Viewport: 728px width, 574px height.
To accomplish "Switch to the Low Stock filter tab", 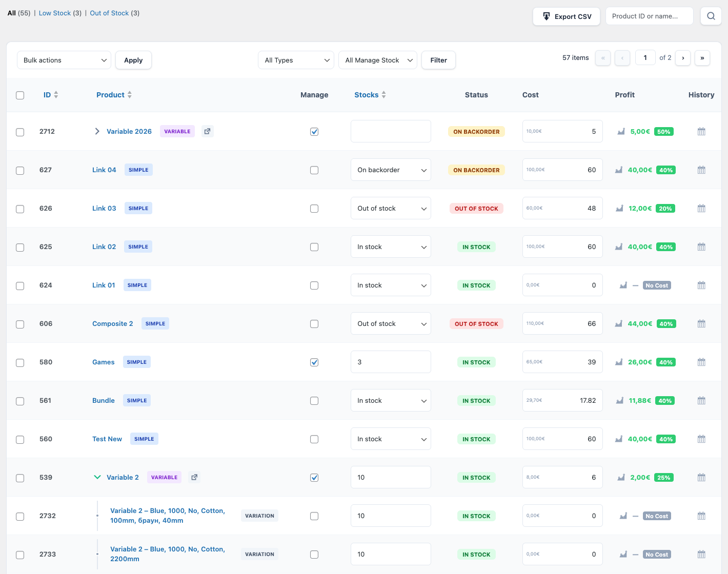I will pyautogui.click(x=55, y=13).
